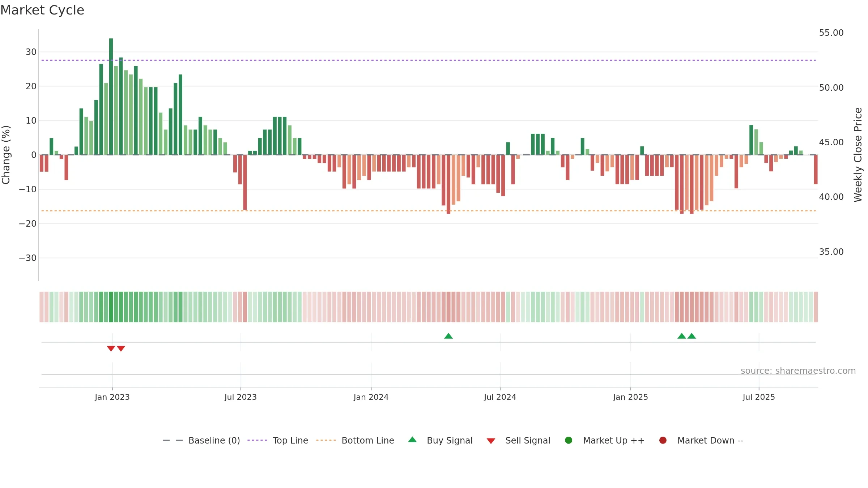Screen dimensions: 868x488
Task: Click the Jan 2025 axis label
Action: coord(630,397)
